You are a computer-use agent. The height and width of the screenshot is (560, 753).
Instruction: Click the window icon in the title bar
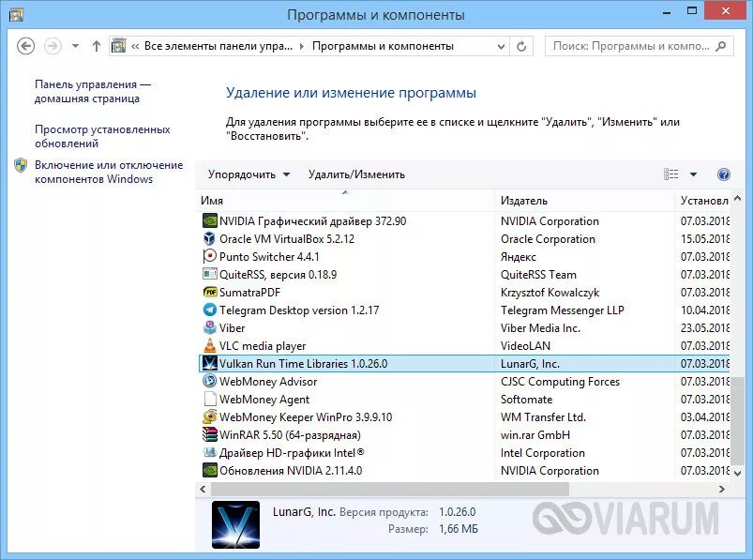[x=16, y=15]
